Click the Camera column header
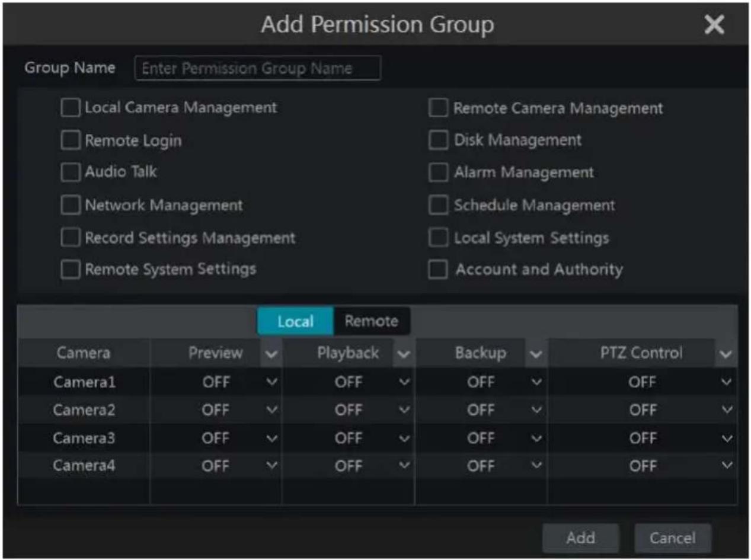Image resolution: width=751 pixels, height=560 pixels. click(x=84, y=354)
